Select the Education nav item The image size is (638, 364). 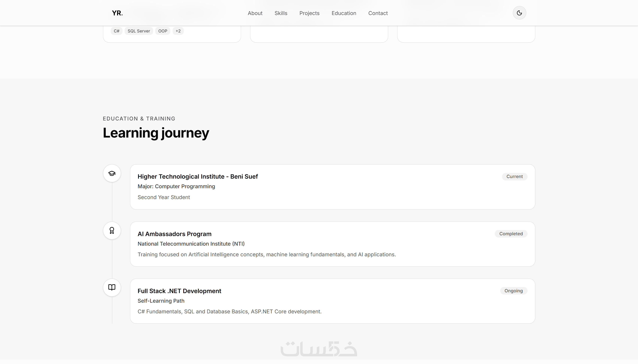pyautogui.click(x=344, y=13)
